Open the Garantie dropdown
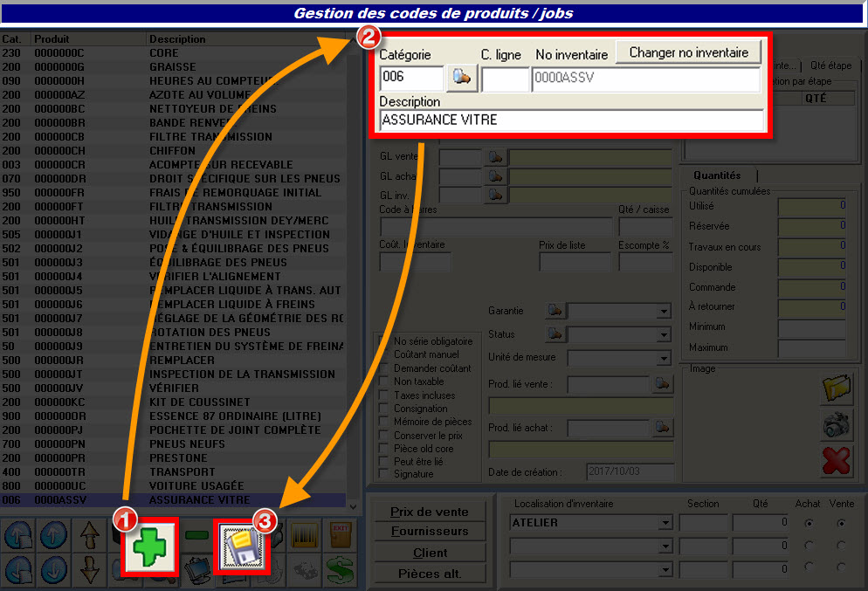 664,311
